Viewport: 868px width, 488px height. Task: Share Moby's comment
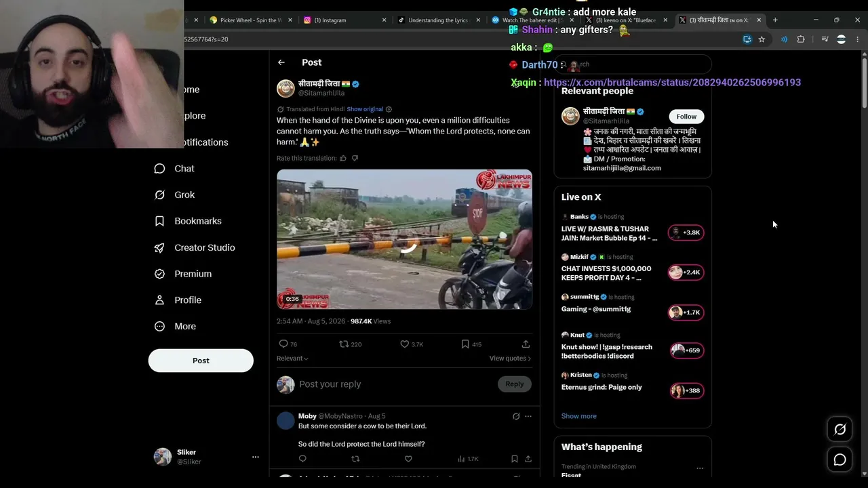pos(528,459)
